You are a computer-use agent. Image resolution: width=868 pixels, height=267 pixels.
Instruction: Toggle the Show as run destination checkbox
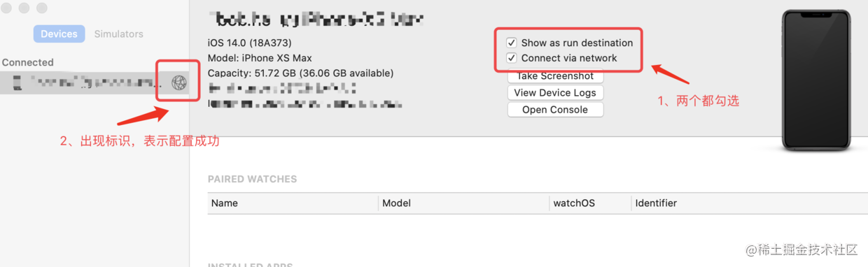pos(512,43)
